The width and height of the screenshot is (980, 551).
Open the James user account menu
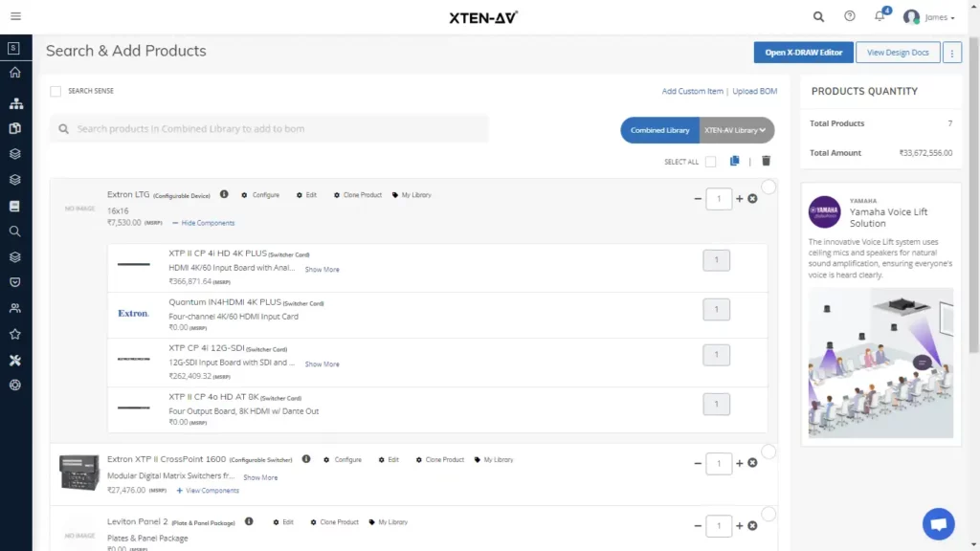(929, 17)
